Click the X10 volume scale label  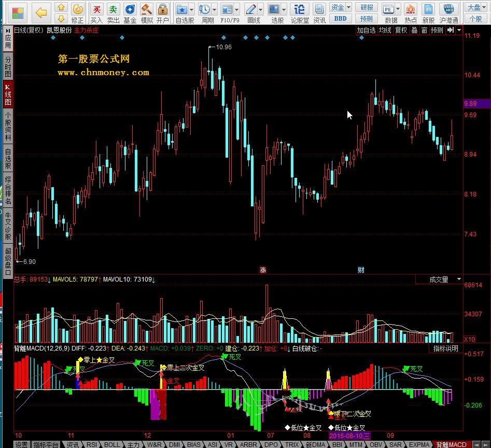[469, 339]
